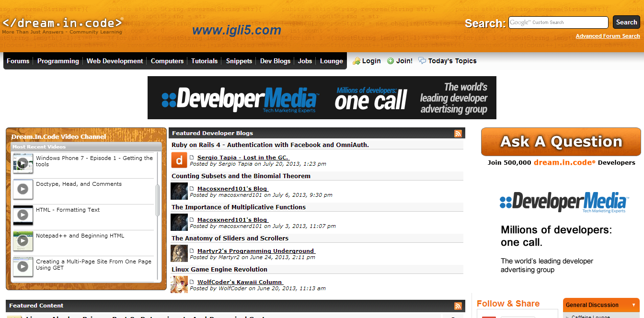This screenshot has width=644, height=318.
Task: Open the Tutorials menu
Action: click(205, 61)
